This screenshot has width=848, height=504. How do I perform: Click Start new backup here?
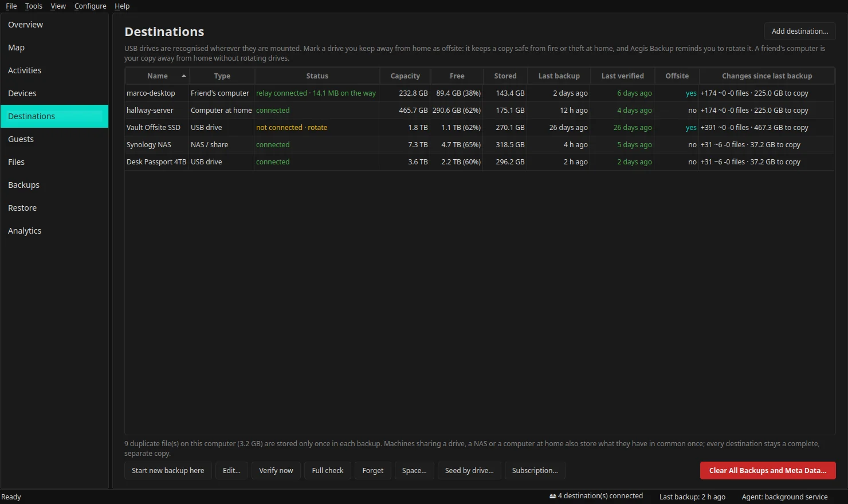coord(168,471)
